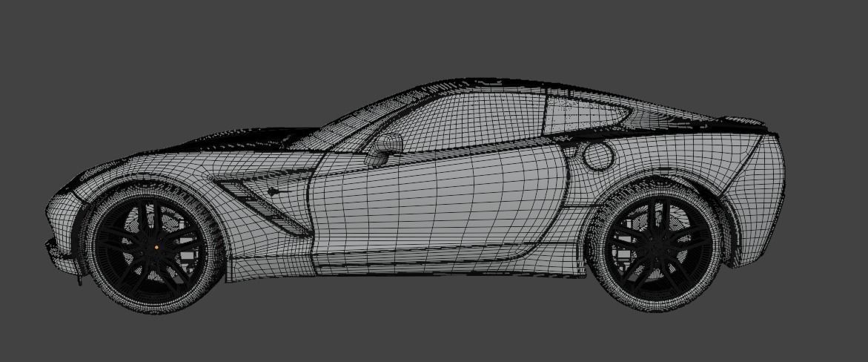Select the rear quarter window

pyautogui.click(x=586, y=116)
